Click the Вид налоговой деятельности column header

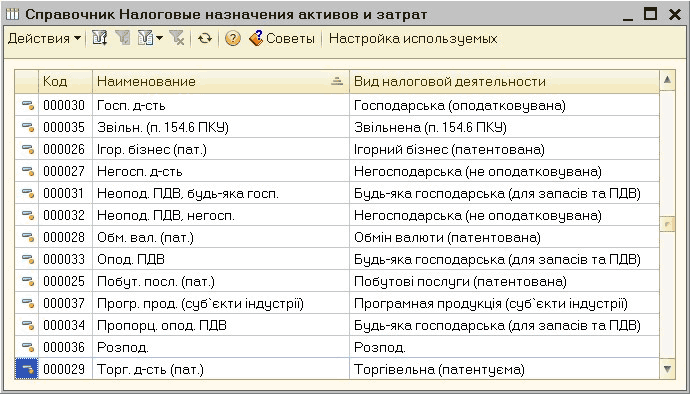point(505,81)
